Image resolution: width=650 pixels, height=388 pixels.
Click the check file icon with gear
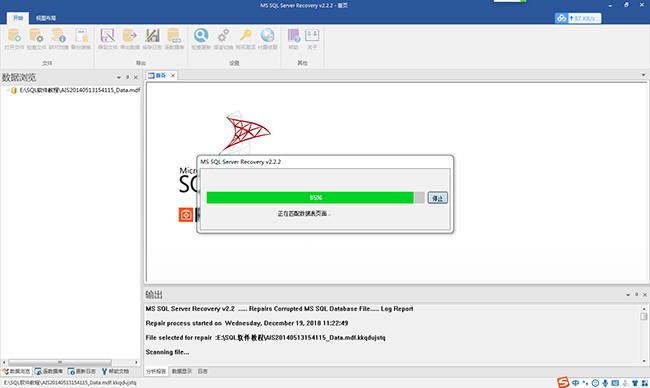36,36
